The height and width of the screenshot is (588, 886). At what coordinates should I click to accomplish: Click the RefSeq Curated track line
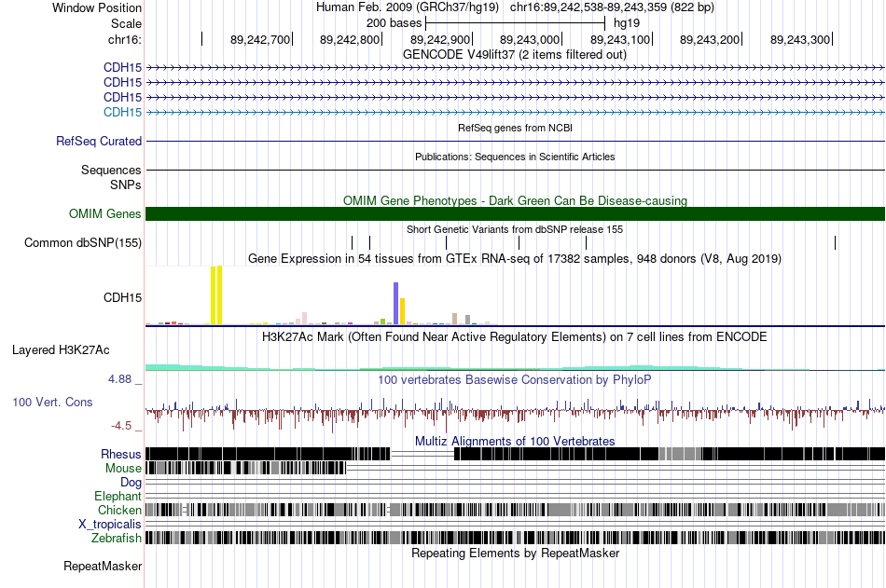(x=515, y=142)
